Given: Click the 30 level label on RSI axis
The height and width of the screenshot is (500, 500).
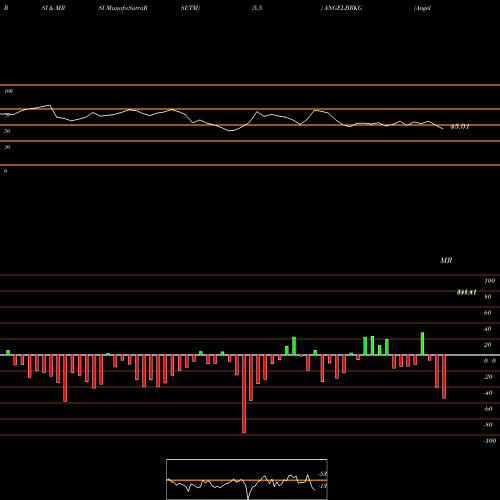Looking at the screenshot, I should click(x=7, y=147).
